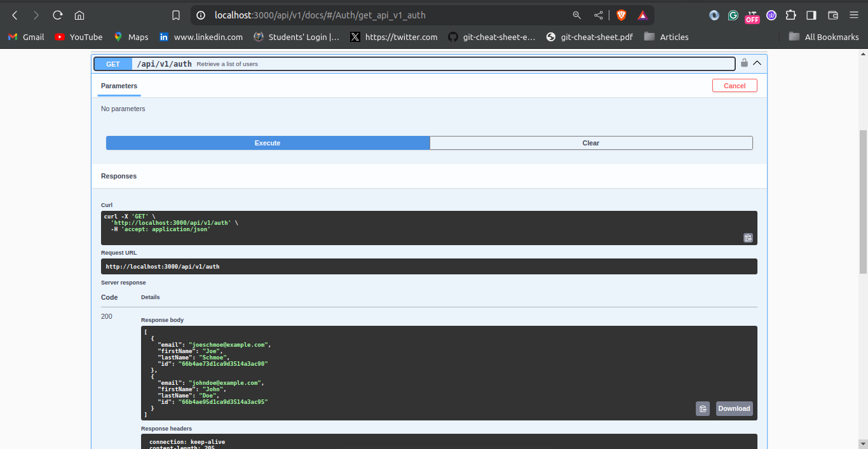Click the id "66b4ae95d1ca9d3514a3ac95" value
The image size is (868, 449).
[x=223, y=402]
